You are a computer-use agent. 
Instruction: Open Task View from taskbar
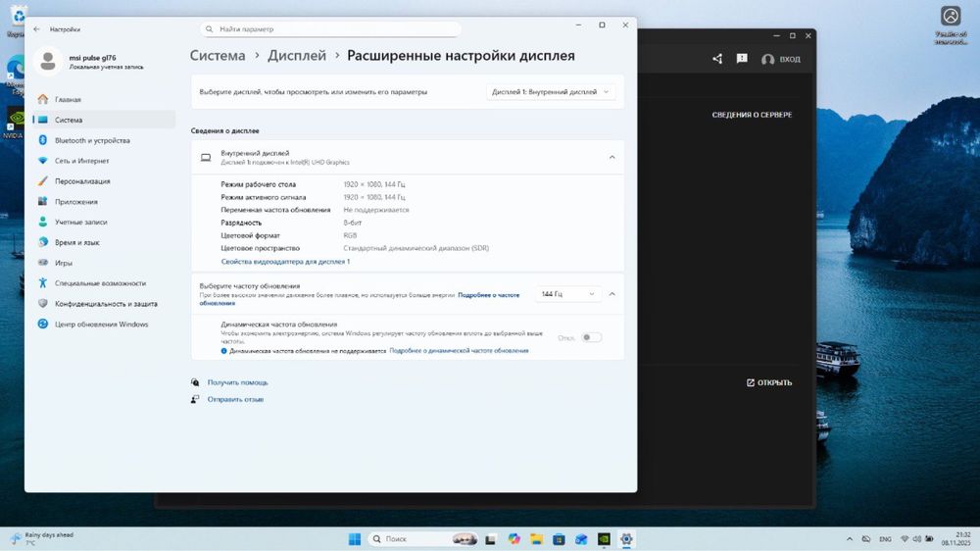[x=491, y=539]
